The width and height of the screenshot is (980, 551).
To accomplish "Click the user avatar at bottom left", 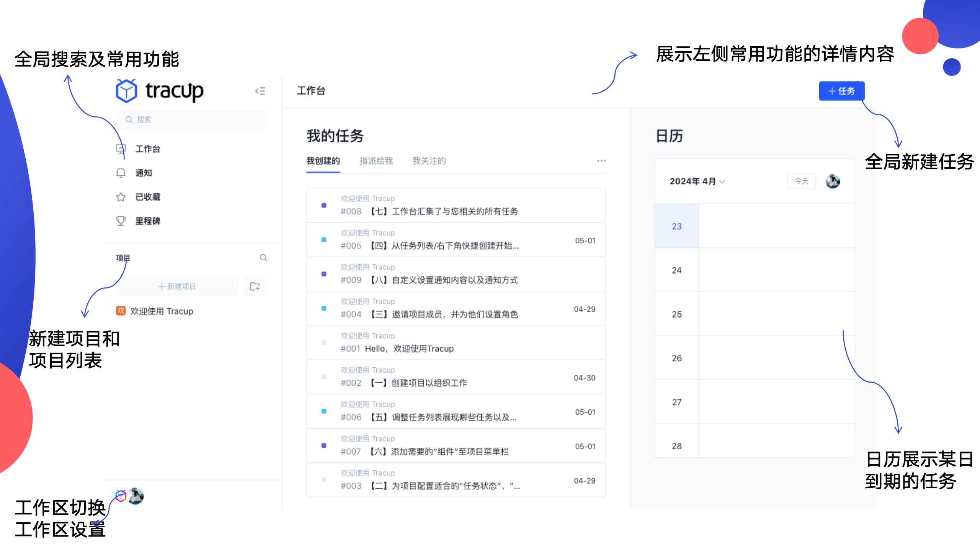I will click(x=136, y=496).
